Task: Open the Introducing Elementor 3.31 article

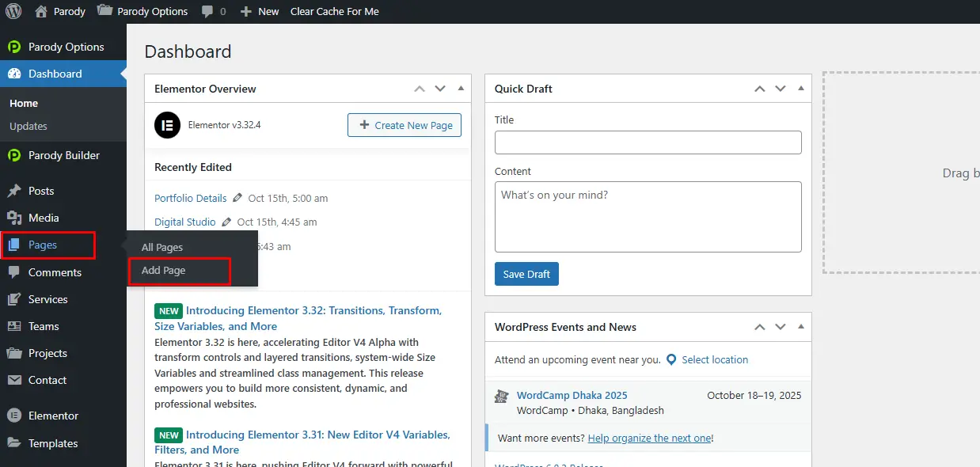Action: [302, 442]
